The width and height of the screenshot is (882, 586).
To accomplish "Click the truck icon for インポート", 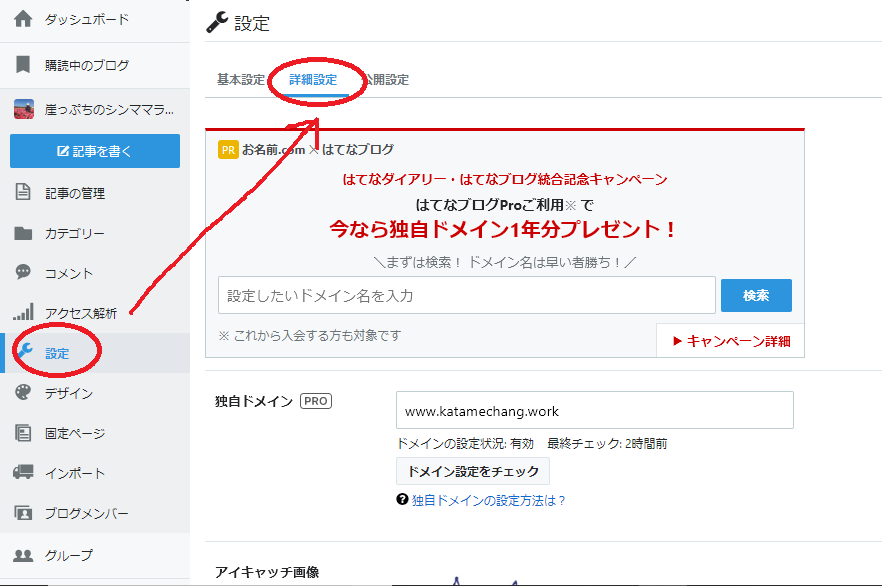I will coord(23,472).
